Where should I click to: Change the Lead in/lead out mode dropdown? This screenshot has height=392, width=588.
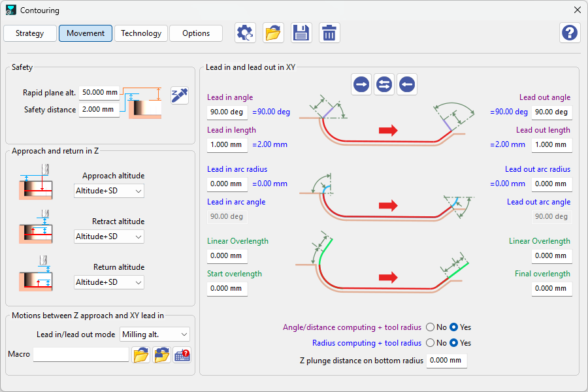pyautogui.click(x=153, y=334)
